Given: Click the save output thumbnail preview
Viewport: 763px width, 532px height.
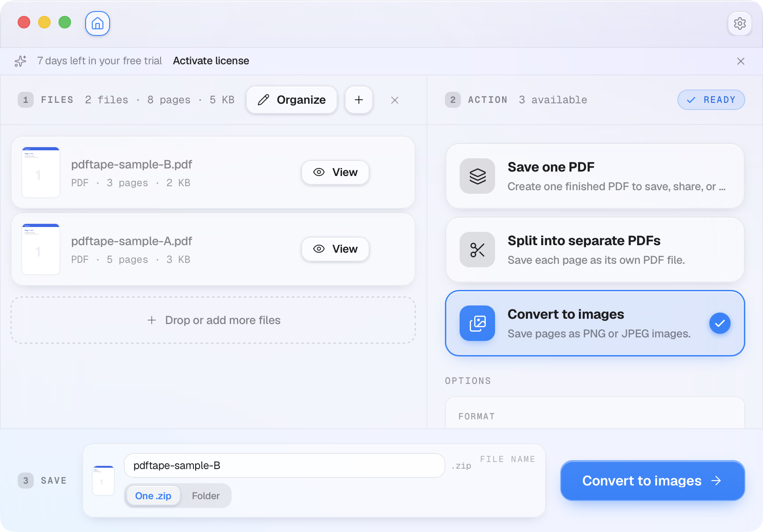Looking at the screenshot, I should (103, 481).
